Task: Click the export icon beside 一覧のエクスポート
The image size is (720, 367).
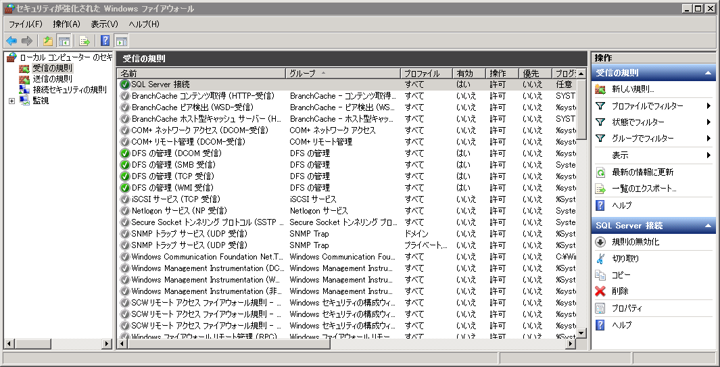Action: pyautogui.click(x=600, y=188)
